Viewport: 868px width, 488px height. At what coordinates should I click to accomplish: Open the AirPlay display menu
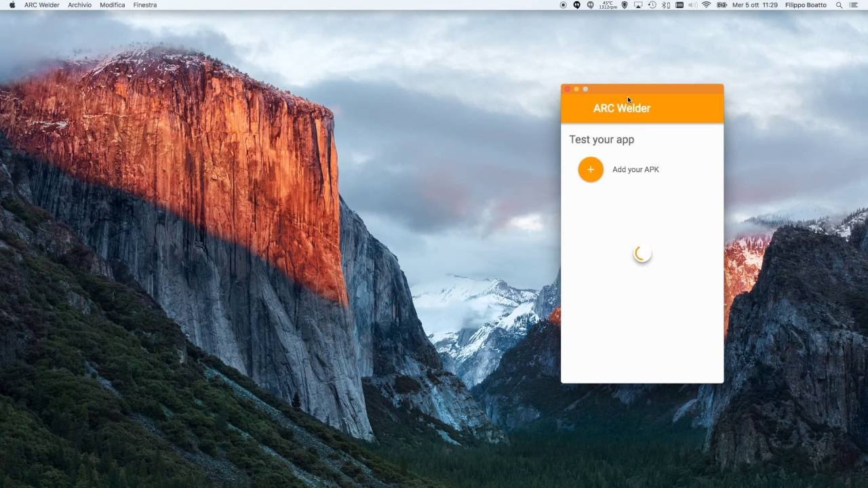[x=638, y=5]
